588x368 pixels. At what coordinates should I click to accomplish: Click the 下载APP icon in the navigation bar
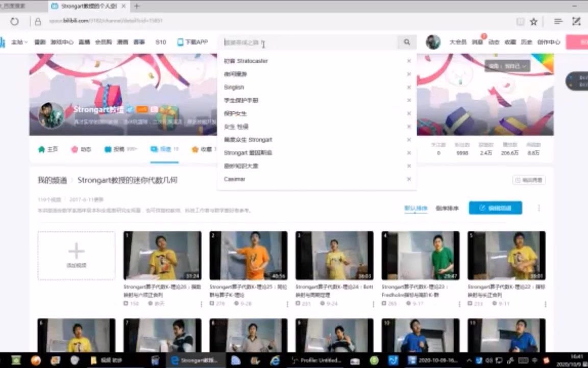click(x=192, y=42)
